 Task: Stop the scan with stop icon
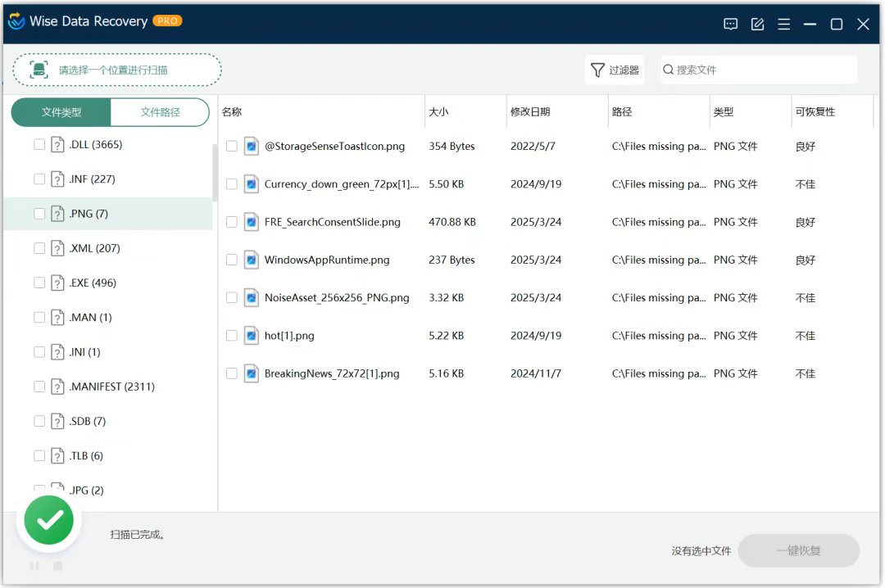coord(57,566)
